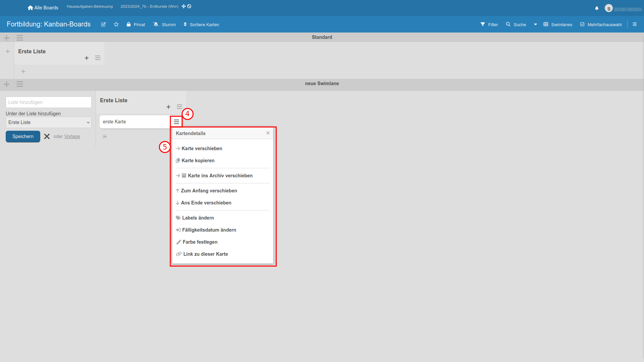Open the neue Swimlane hamburger menu
The width and height of the screenshot is (644, 362).
[x=20, y=84]
